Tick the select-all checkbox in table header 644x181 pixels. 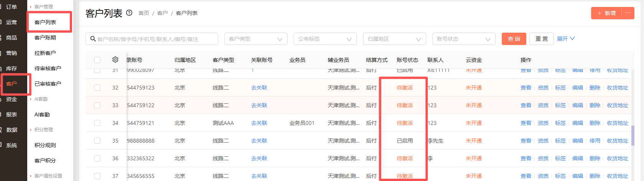point(97,60)
